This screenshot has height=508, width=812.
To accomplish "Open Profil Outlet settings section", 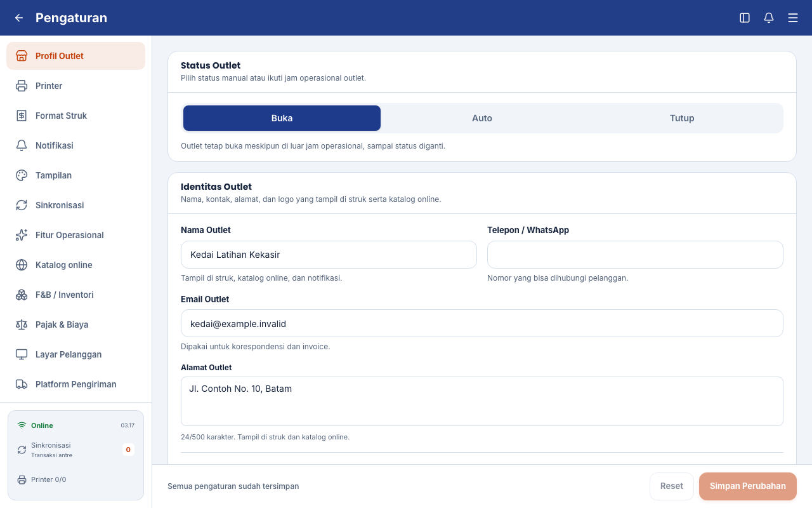I will pos(75,56).
